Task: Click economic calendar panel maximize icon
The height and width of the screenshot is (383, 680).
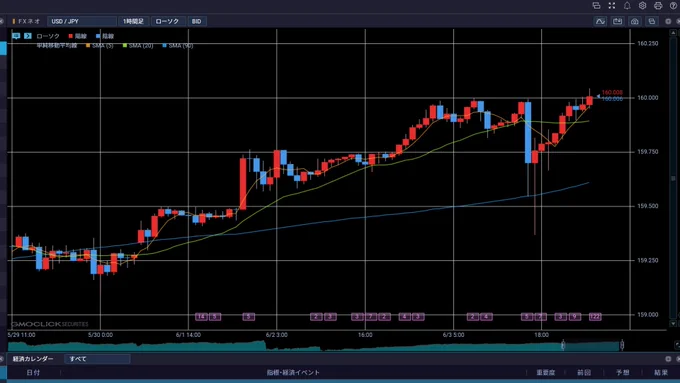Action: (668, 359)
